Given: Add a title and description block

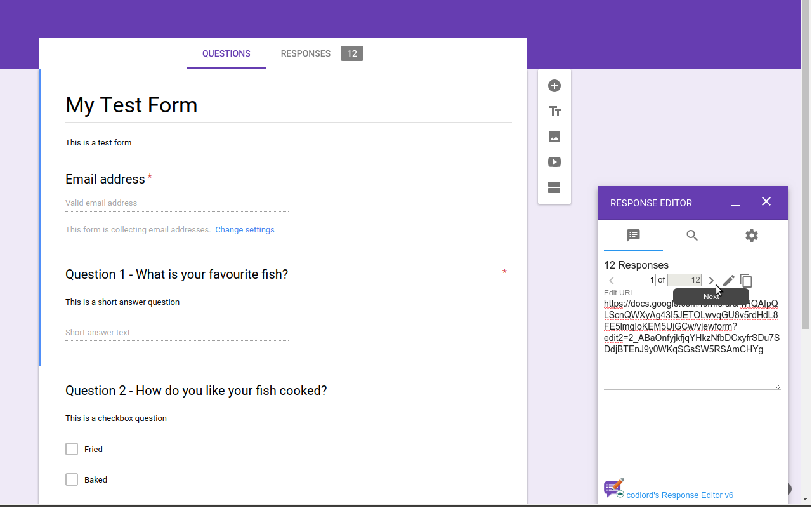Looking at the screenshot, I should click(554, 111).
